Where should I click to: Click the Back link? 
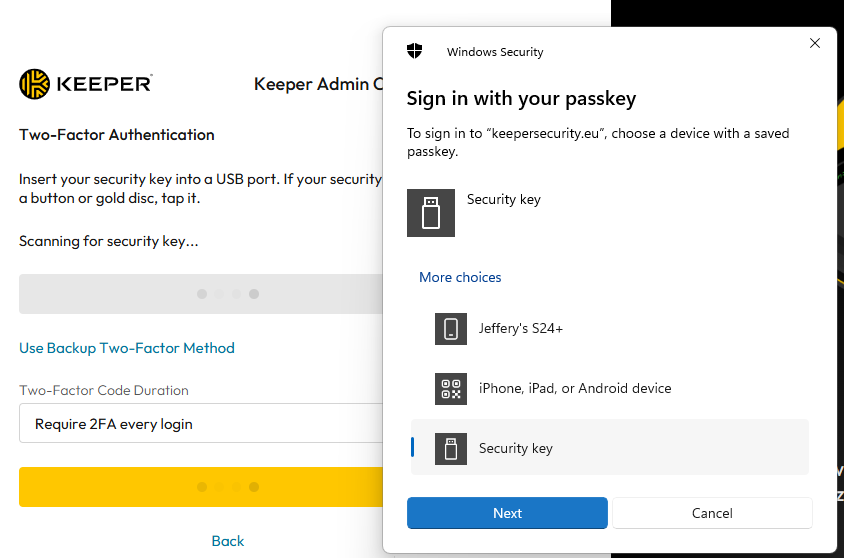point(227,541)
